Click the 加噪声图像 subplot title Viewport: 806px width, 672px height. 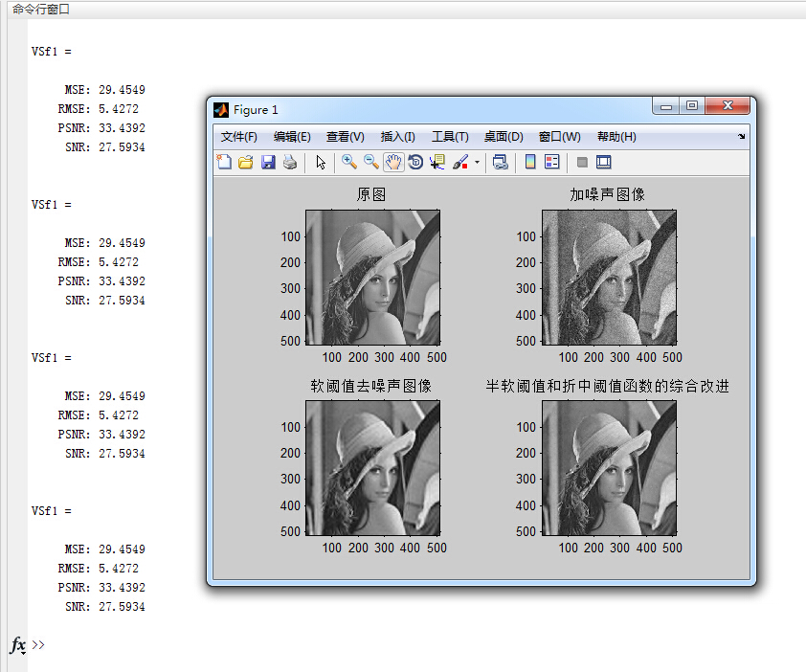(607, 194)
